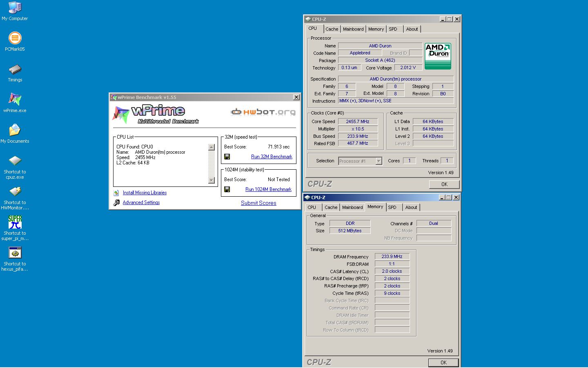Click the Channels # Dual value
This screenshot has height=368, width=588.
pyautogui.click(x=434, y=223)
